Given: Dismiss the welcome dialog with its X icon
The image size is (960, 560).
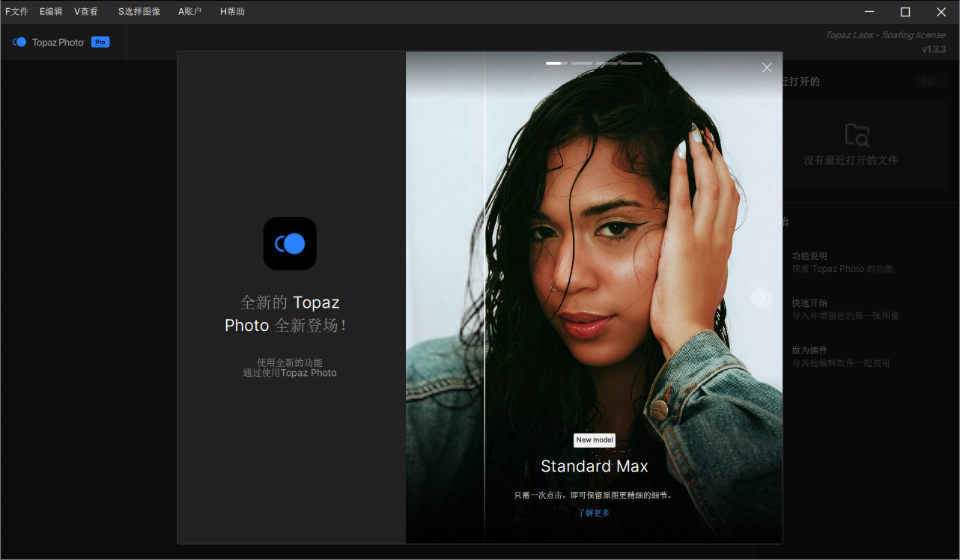Looking at the screenshot, I should click(x=767, y=67).
